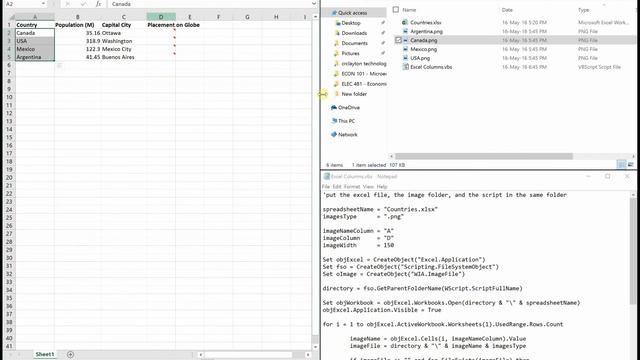
Task: Select the Sheet1 tab
Action: [x=44, y=354]
